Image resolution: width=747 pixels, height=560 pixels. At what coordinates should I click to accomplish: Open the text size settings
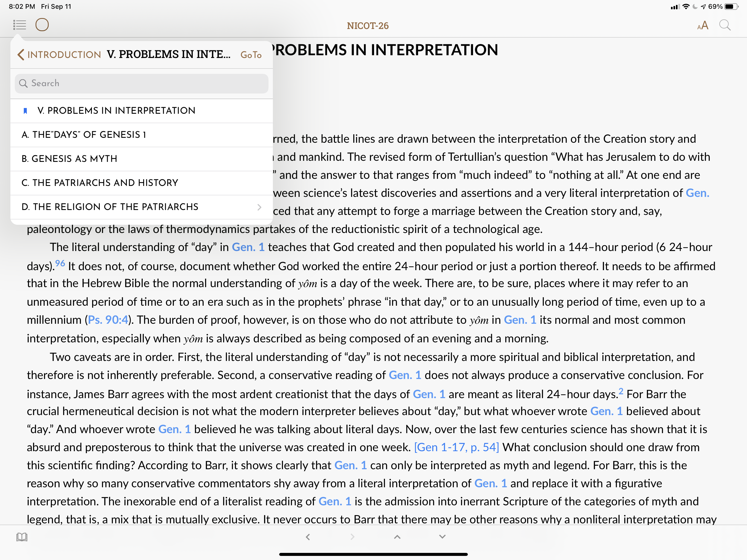(702, 26)
